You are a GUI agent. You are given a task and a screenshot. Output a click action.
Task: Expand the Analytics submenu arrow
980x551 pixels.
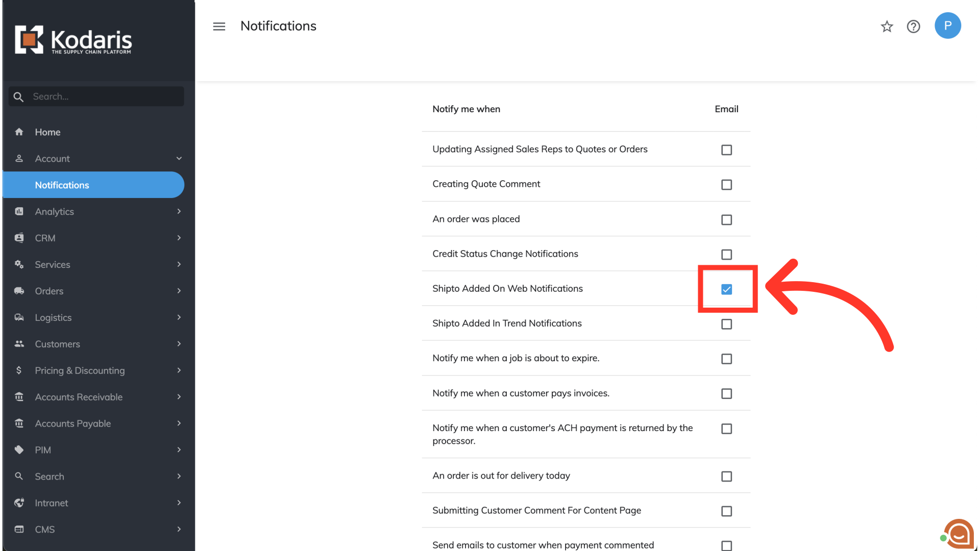[x=179, y=212]
